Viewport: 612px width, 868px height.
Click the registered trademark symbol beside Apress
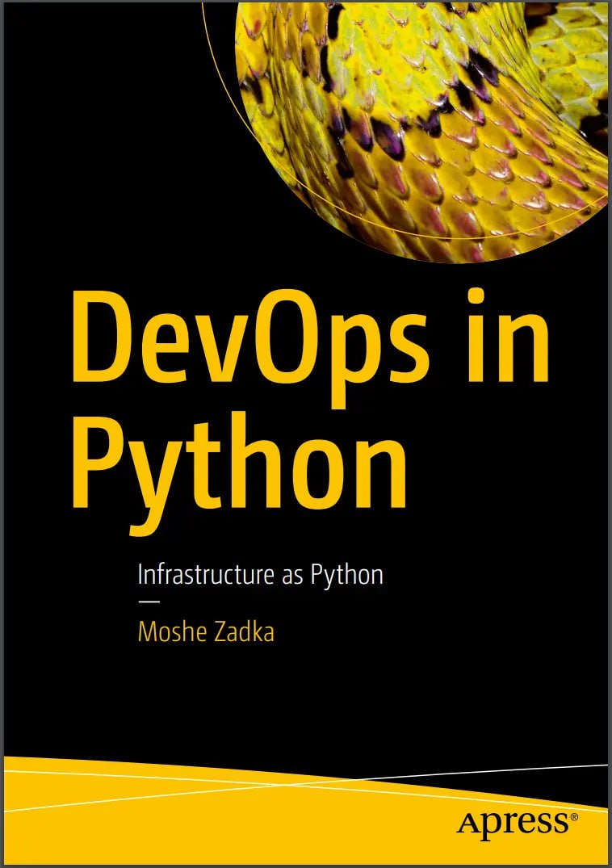point(574,817)
